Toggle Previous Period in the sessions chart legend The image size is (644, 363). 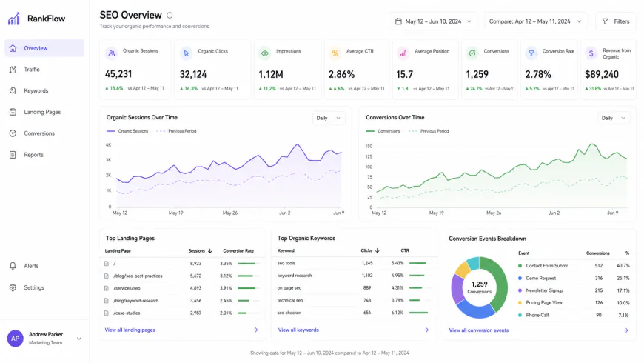click(x=177, y=131)
